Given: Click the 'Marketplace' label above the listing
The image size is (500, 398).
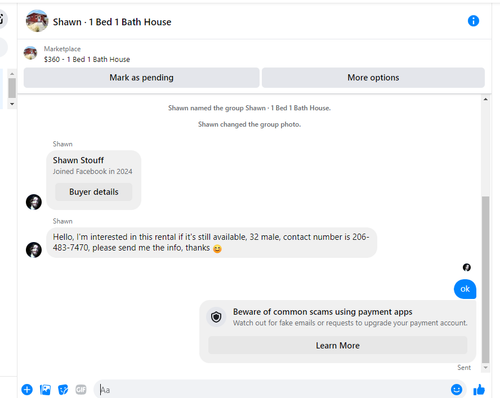Looking at the screenshot, I should (62, 49).
